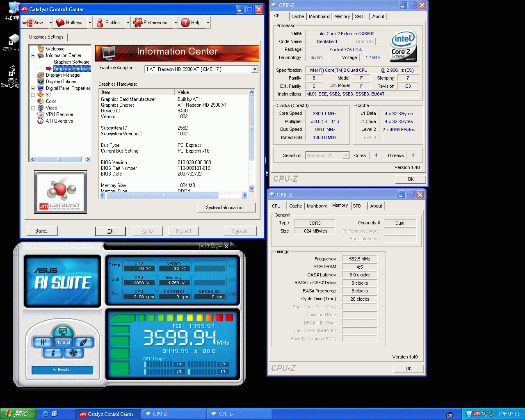Image resolution: width=525 pixels, height=420 pixels.
Task: Click the 562.5 MHz frequency value
Action: tap(360, 259)
